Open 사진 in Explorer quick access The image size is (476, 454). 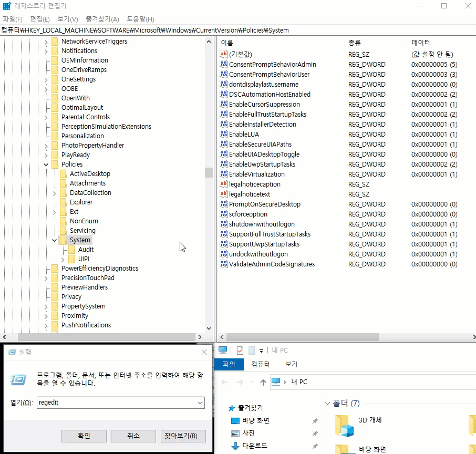249,433
